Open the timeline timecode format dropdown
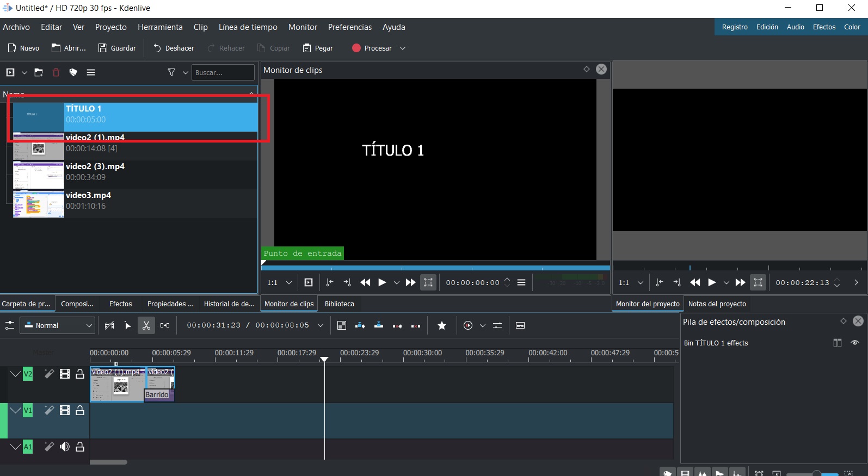The image size is (868, 476). pos(321,325)
